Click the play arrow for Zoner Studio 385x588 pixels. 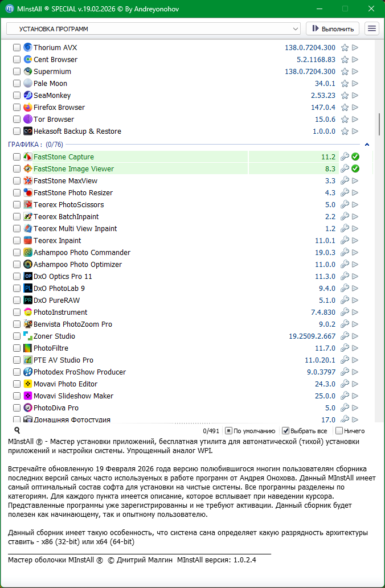[x=355, y=336]
